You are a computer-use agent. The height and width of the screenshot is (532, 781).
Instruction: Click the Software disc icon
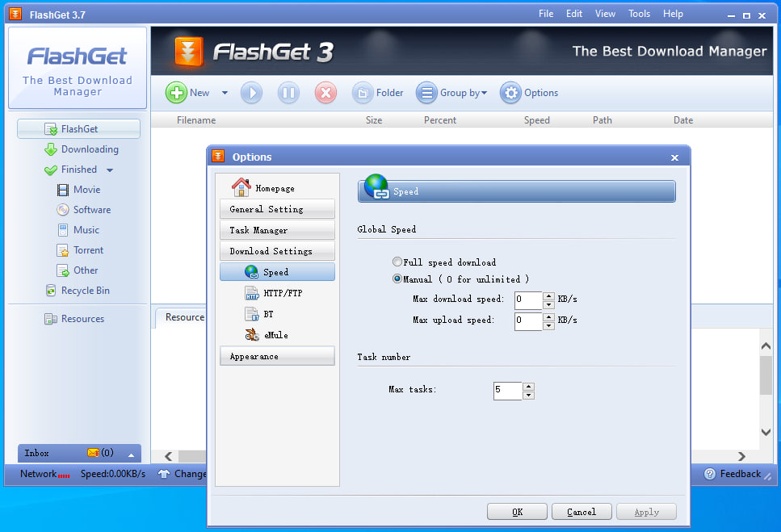pos(63,210)
